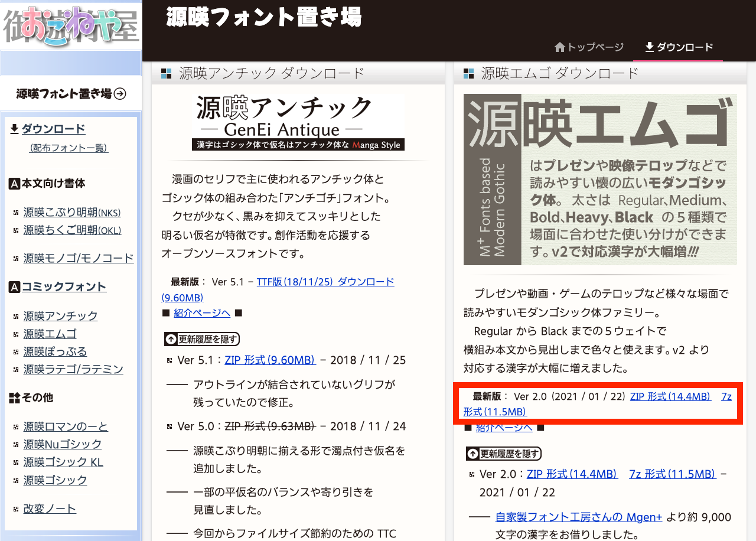Open 紹介ページへ under 源暎アンチック
The image size is (756, 541).
(201, 312)
